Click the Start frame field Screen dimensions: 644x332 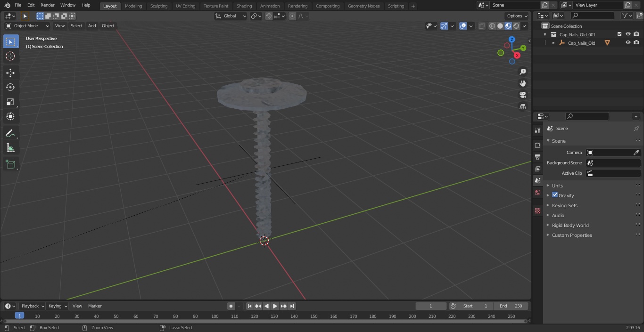coord(475,306)
